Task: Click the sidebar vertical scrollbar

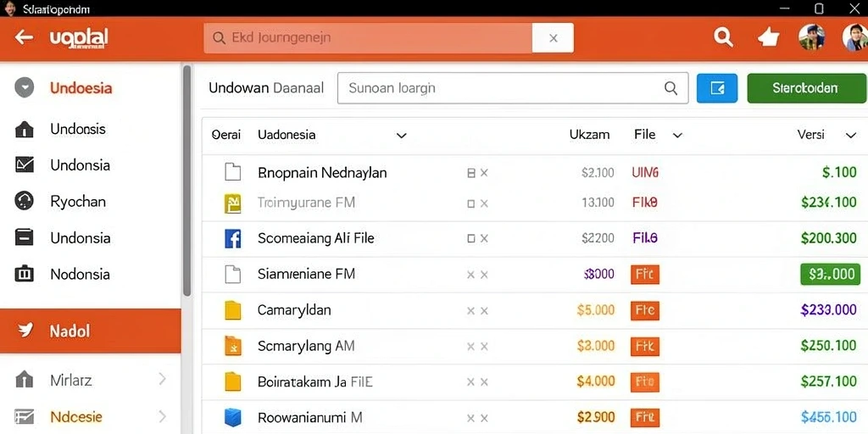Action: (x=187, y=180)
